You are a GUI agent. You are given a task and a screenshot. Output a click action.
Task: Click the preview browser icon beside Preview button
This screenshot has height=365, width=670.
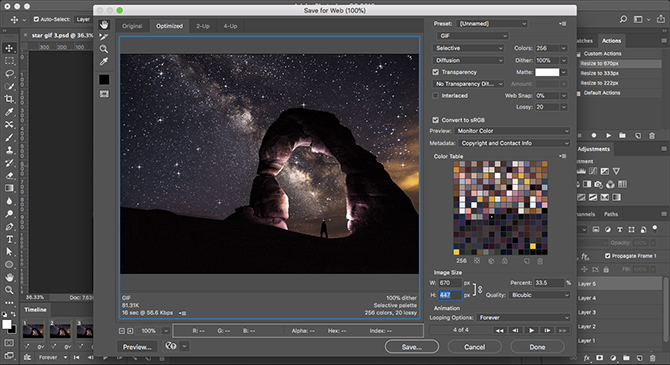[171, 346]
